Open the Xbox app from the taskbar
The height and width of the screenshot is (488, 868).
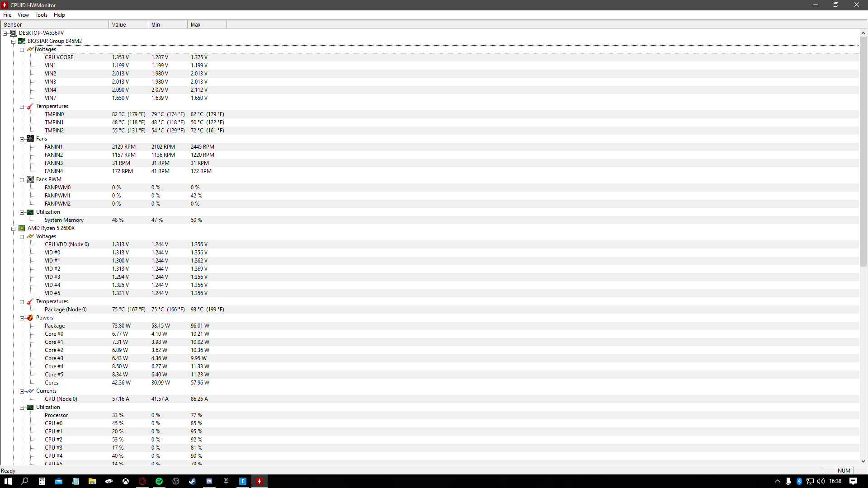[126, 481]
